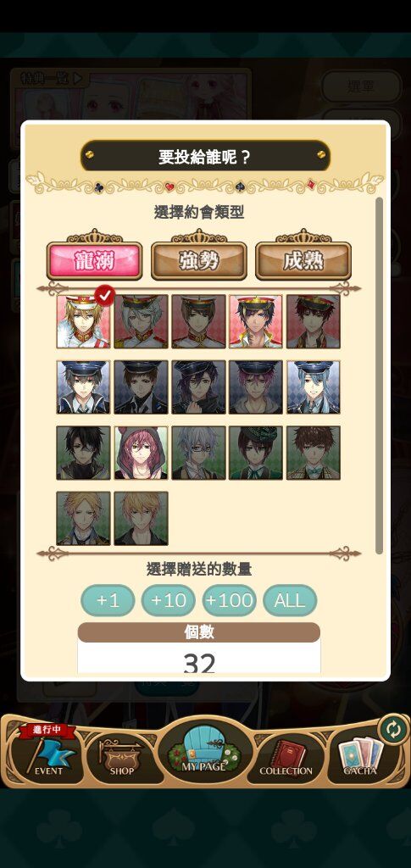Select the checked blond white-uniform character
Image resolution: width=411 pixels, height=868 pixels.
(x=84, y=321)
